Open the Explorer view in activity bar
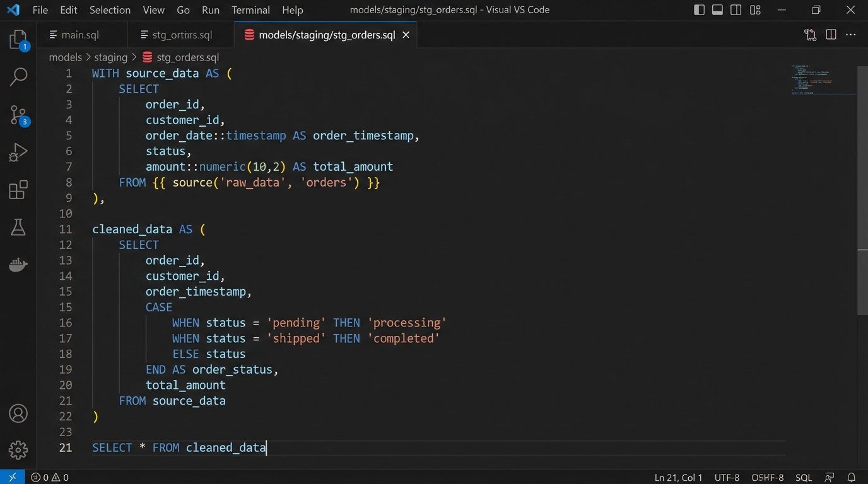 [18, 40]
